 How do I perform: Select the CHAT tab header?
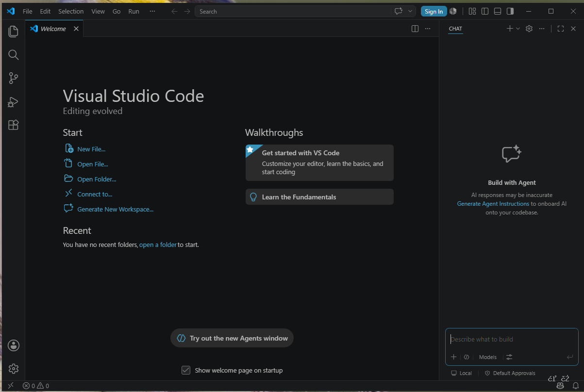pos(455,29)
